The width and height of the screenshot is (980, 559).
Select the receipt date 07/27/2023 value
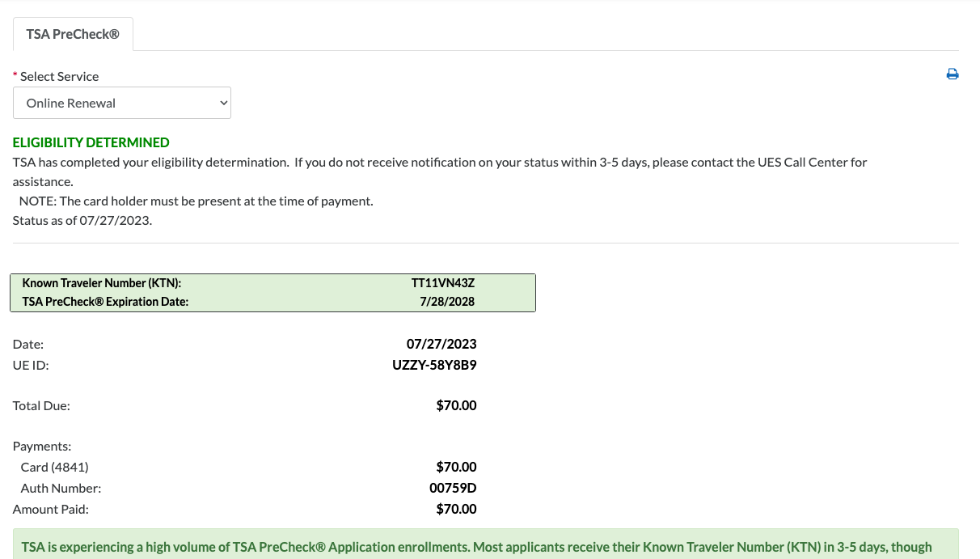441,344
